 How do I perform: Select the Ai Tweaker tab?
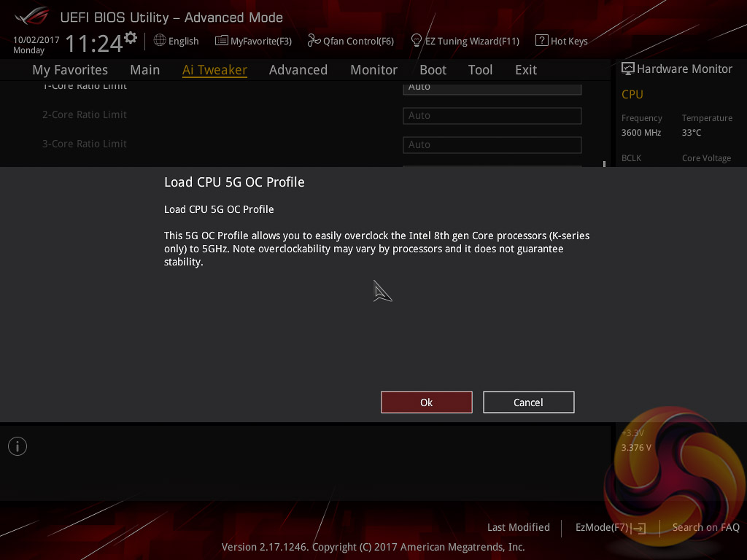214,70
